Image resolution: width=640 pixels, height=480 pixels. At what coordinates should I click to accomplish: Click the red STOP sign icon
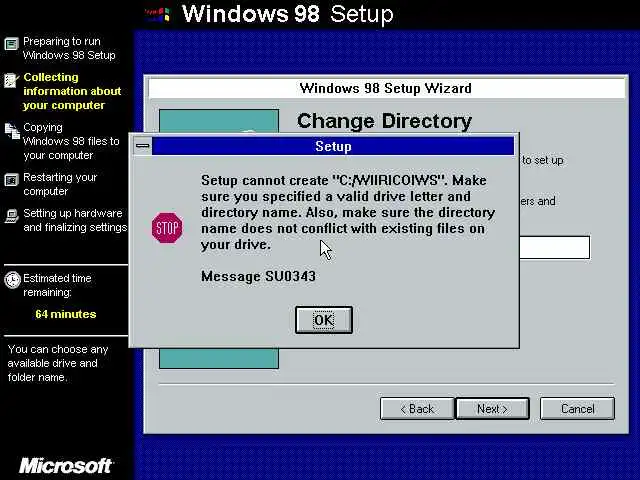[x=167, y=228]
